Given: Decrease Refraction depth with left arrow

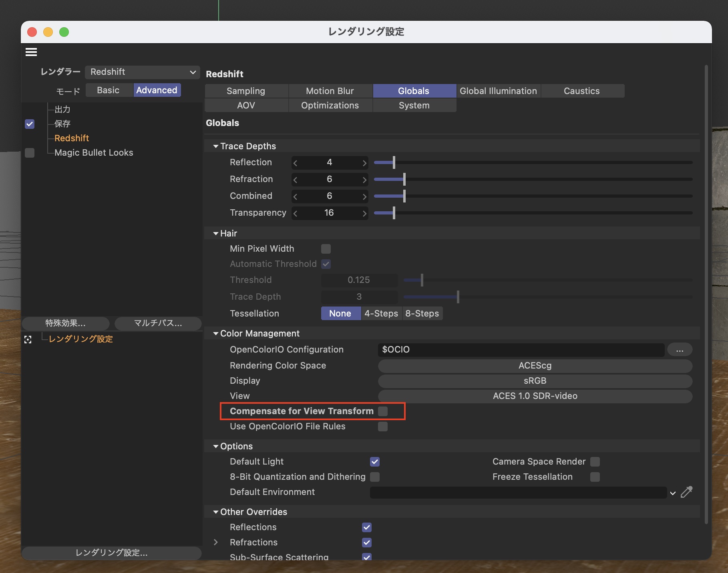Looking at the screenshot, I should click(296, 180).
